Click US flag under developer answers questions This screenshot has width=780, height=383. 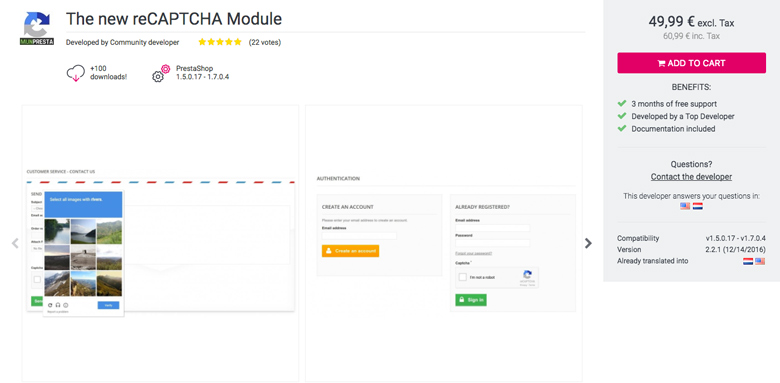[685, 206]
